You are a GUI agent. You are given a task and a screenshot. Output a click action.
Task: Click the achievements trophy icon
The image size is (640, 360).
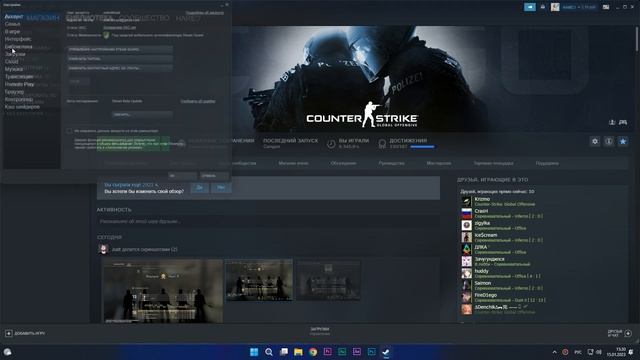point(382,144)
